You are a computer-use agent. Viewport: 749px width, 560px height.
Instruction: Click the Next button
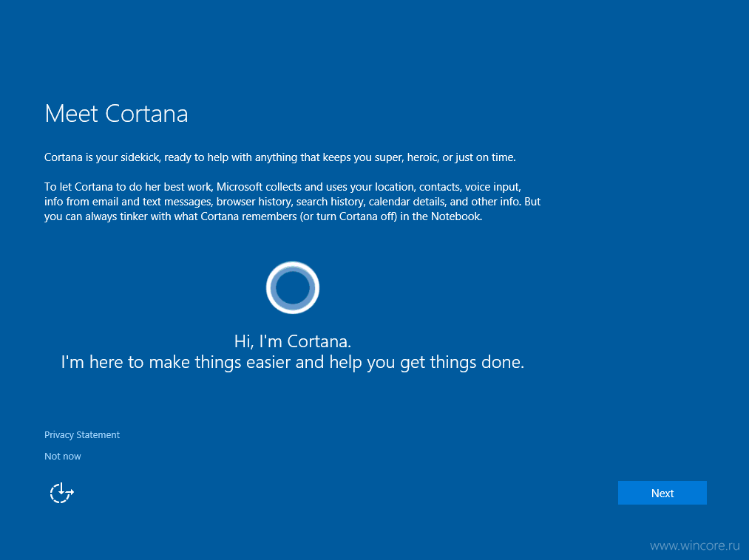tap(662, 493)
